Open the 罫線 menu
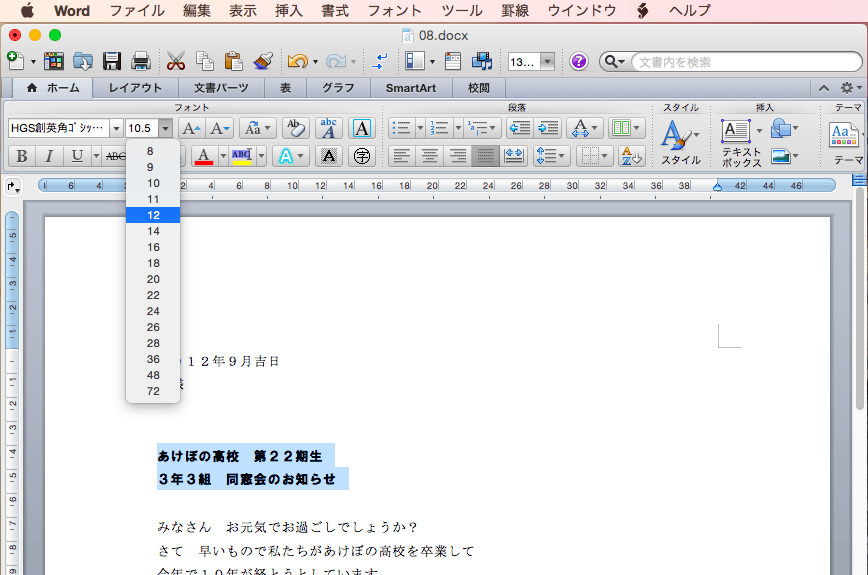868x575 pixels. (515, 11)
